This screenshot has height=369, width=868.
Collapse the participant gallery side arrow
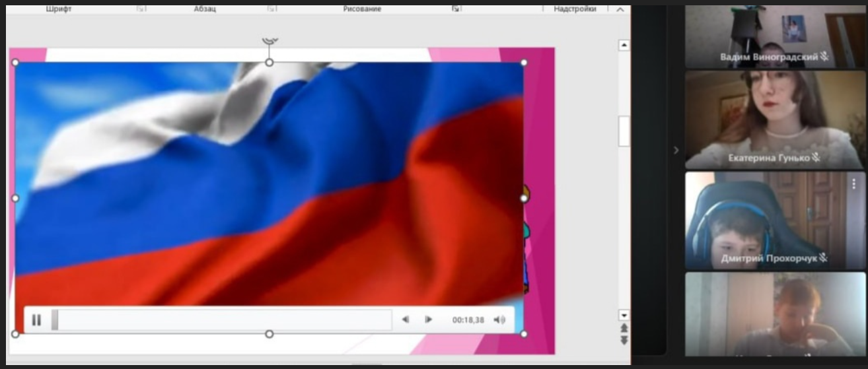pos(675,151)
